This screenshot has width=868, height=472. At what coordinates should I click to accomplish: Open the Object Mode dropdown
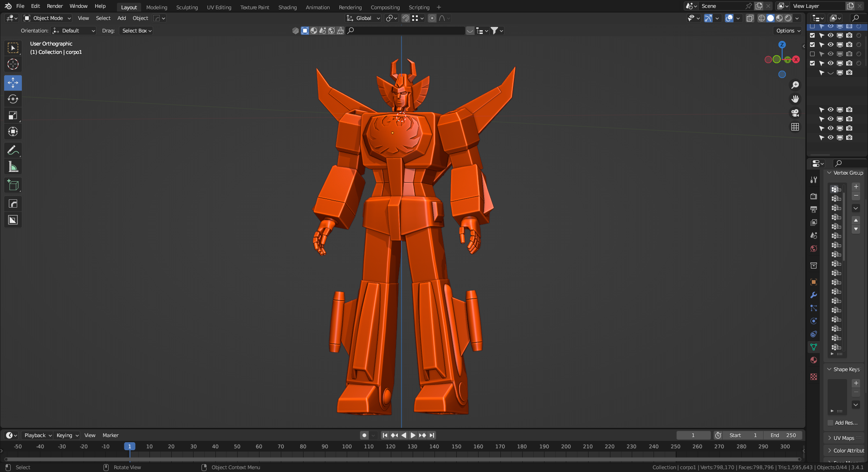click(47, 18)
